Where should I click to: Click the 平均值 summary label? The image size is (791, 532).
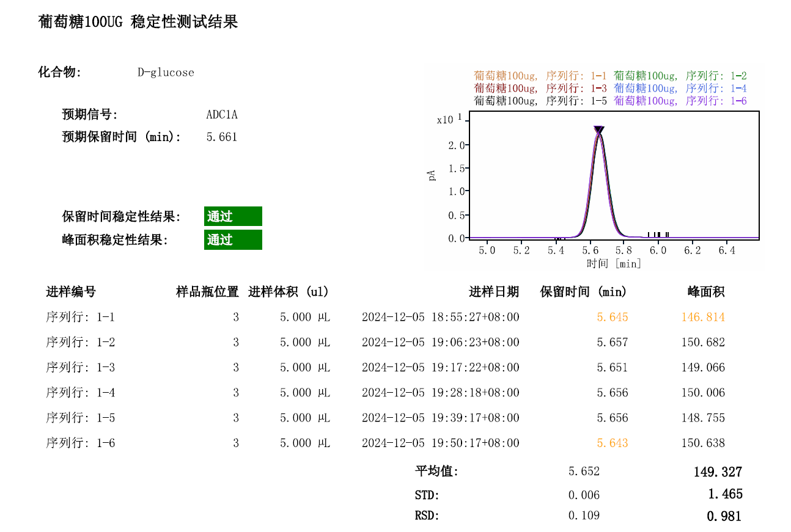pos(437,472)
